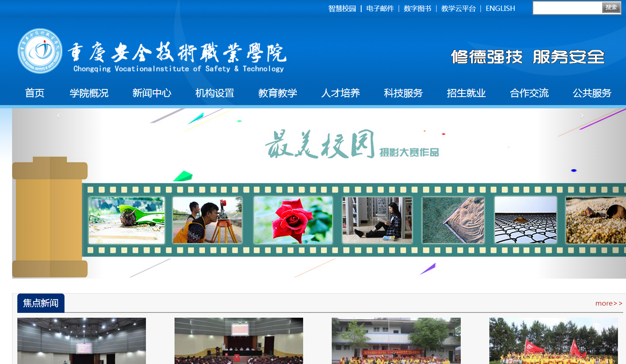The height and width of the screenshot is (364, 626).
Task: Open the surveyor with theodolite photo
Action: [x=207, y=220]
